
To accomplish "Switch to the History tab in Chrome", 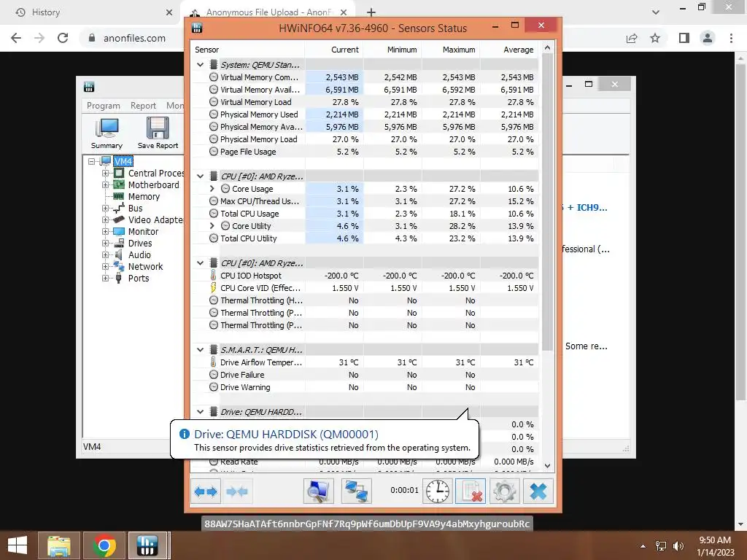I will tap(90, 12).
